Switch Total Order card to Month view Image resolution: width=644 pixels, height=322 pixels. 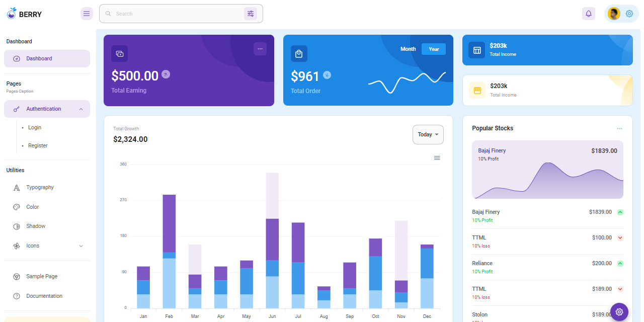[408, 49]
